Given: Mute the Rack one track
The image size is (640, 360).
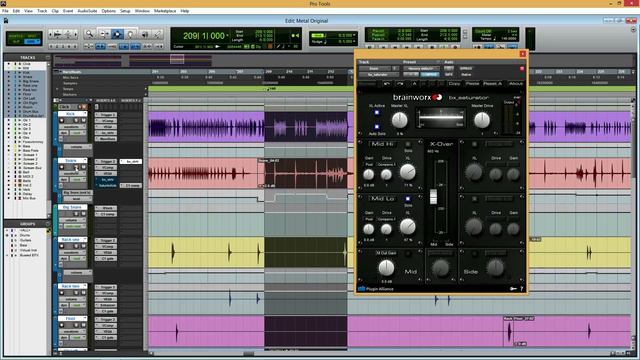Looking at the screenshot, I should [83, 246].
